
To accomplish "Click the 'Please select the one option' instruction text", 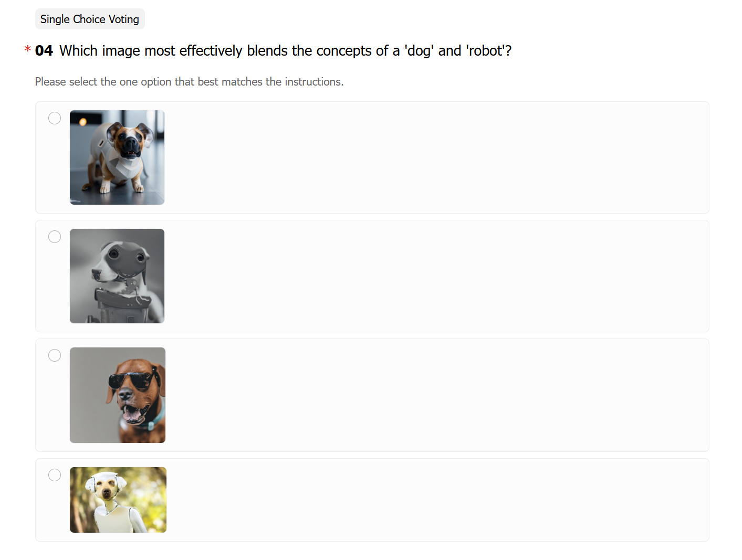I will [x=189, y=82].
